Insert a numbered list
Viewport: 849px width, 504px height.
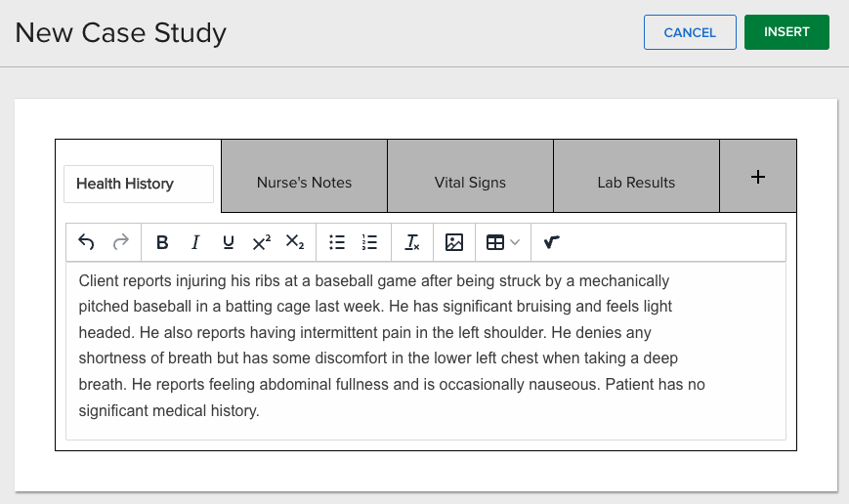click(370, 242)
